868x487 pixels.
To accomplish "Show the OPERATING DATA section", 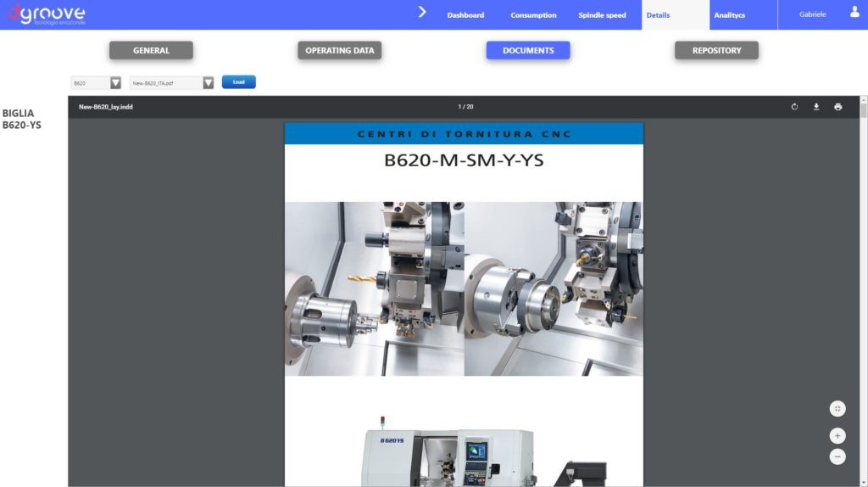I will 339,51.
